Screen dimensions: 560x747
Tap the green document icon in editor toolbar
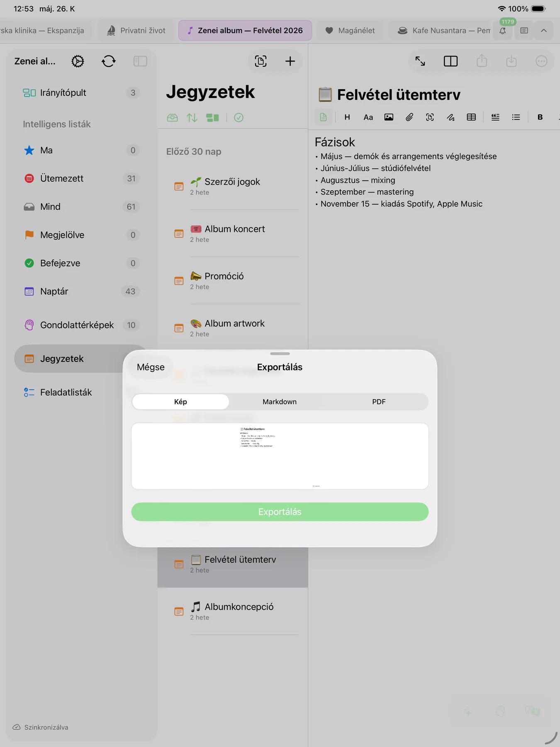pyautogui.click(x=323, y=117)
